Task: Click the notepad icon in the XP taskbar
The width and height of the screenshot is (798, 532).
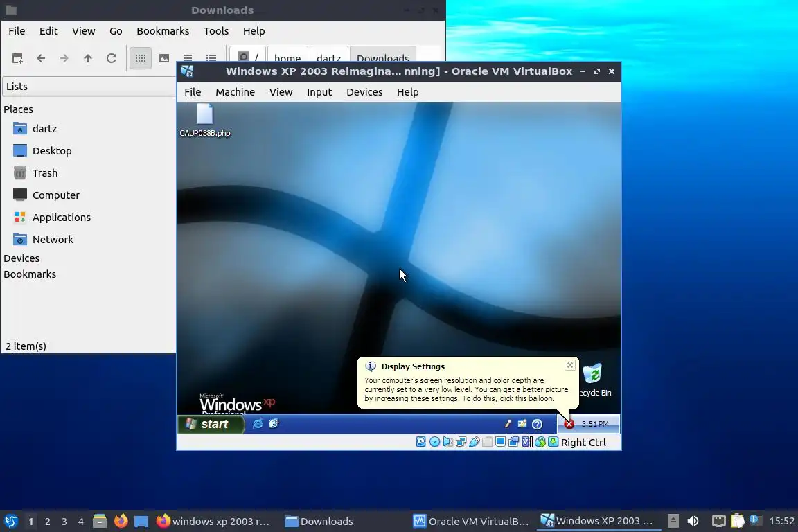Action: tap(522, 423)
